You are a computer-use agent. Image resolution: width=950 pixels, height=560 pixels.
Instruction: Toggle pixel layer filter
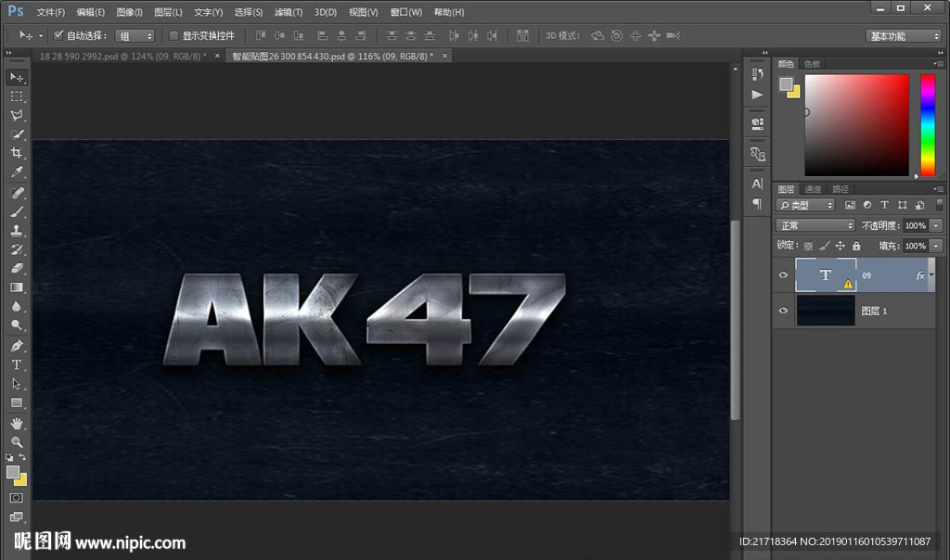pyautogui.click(x=850, y=205)
